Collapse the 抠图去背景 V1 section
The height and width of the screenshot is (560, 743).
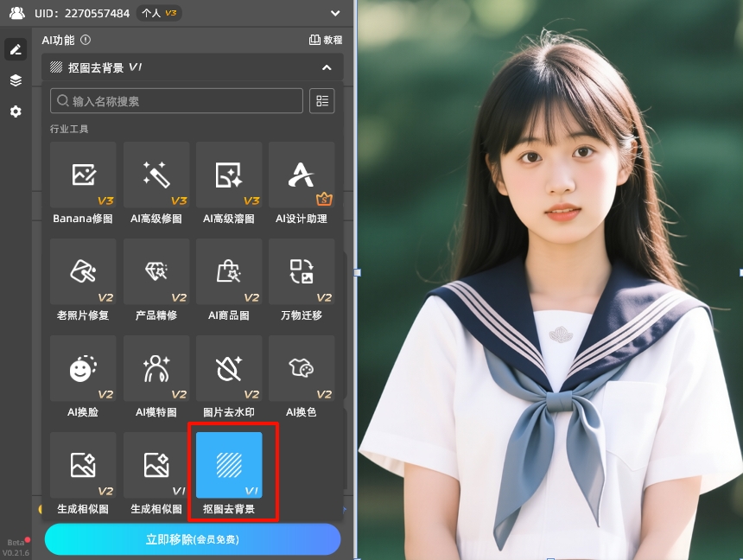click(x=326, y=67)
